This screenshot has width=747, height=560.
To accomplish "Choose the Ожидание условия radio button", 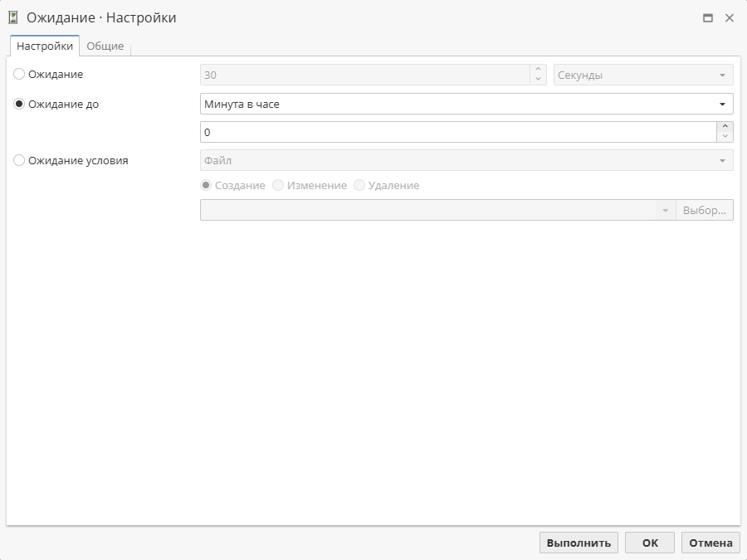I will (x=19, y=161).
